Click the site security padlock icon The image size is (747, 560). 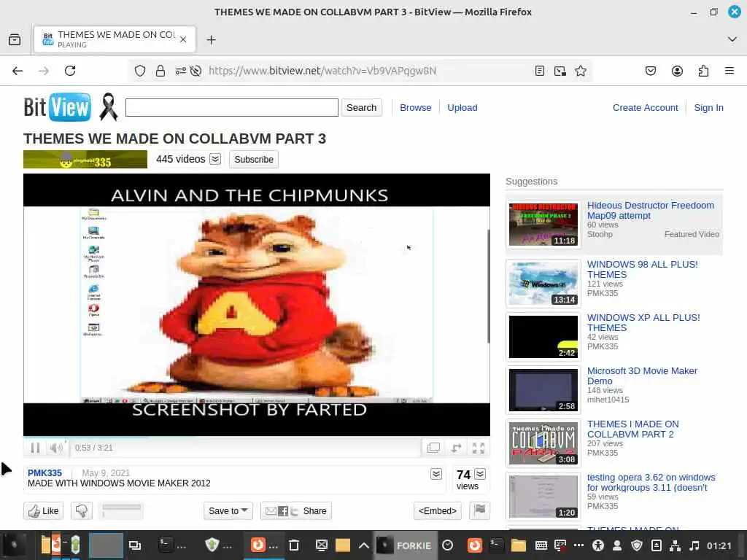click(160, 71)
